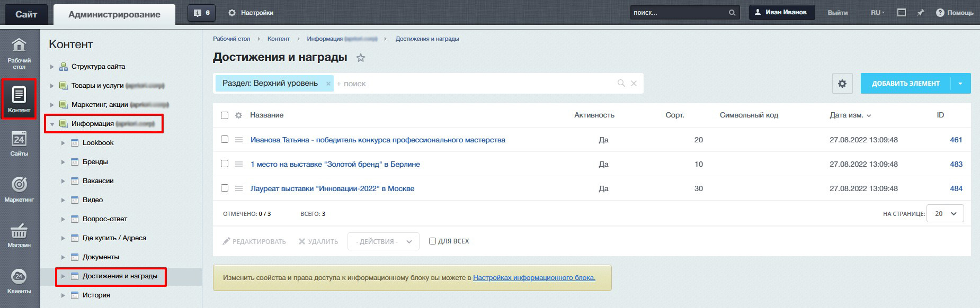Click the Клиенты sidebar icon

[x=19, y=282]
